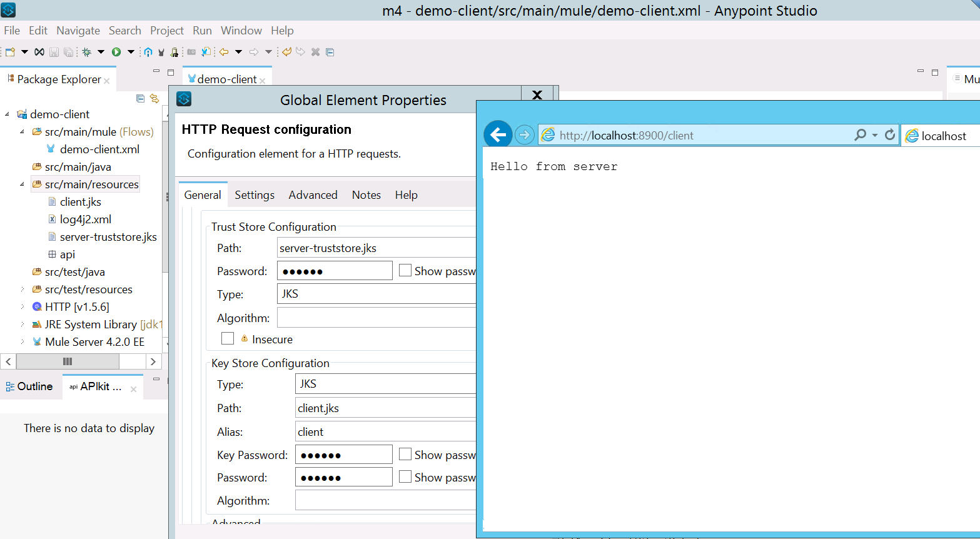
Task: Open the Notes tab in dialog
Action: 366,195
